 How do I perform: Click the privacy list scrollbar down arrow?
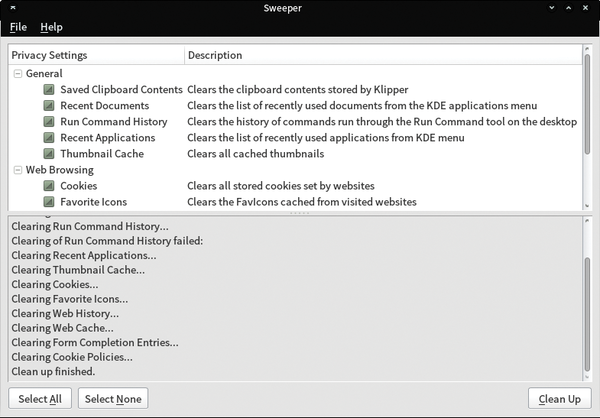(587, 206)
